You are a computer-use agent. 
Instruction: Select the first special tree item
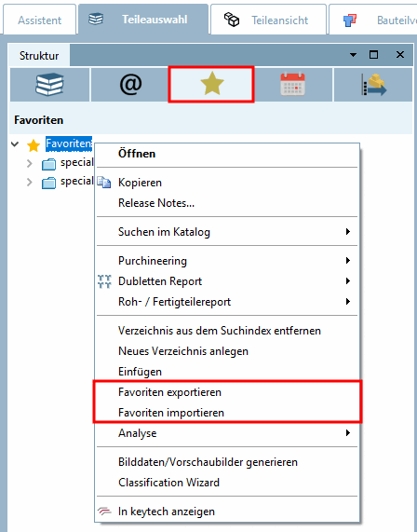[x=77, y=162]
